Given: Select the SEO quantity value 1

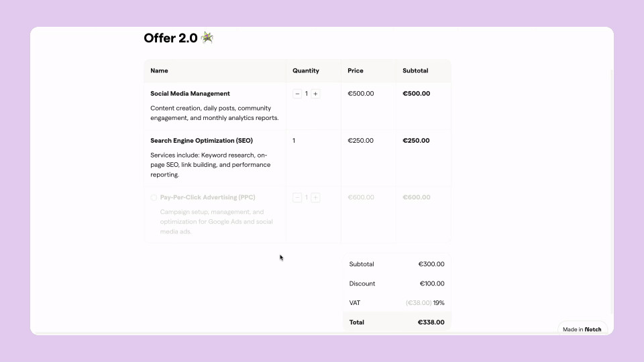Looking at the screenshot, I should [294, 141].
